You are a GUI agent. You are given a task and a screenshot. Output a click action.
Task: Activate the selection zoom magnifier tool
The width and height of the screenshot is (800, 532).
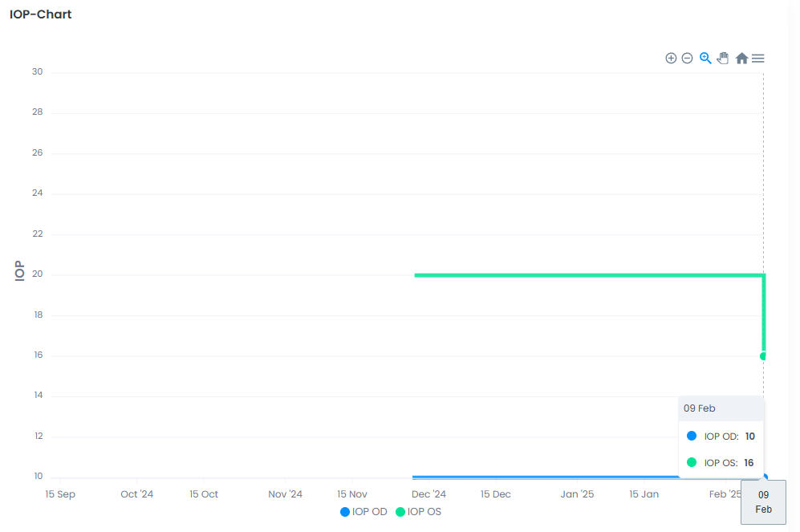tap(705, 58)
